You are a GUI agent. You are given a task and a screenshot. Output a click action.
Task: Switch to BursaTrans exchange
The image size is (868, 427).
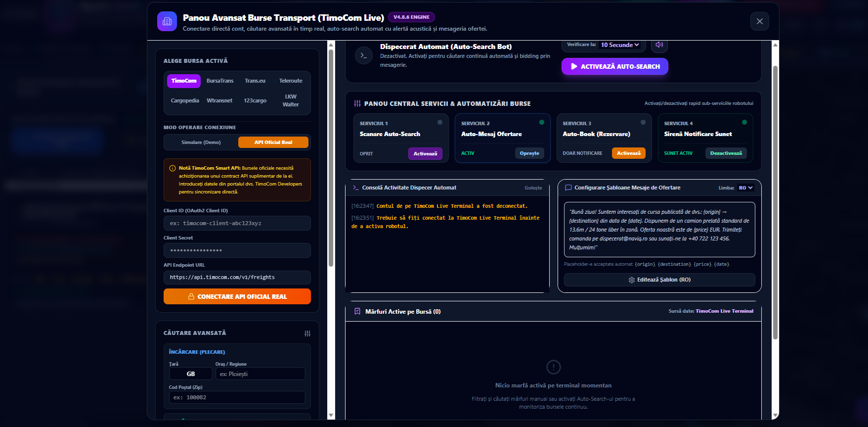coord(220,81)
